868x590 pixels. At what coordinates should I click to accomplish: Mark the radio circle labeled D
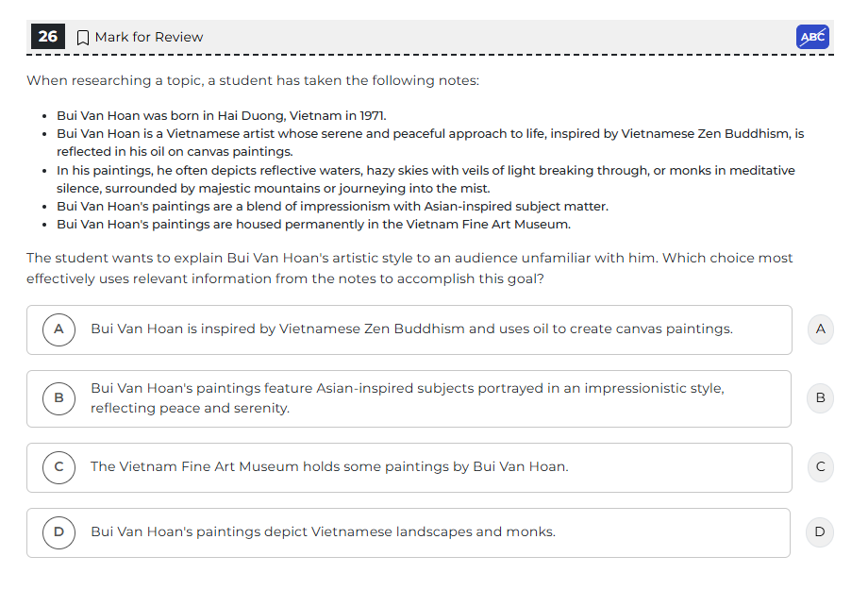tap(58, 532)
